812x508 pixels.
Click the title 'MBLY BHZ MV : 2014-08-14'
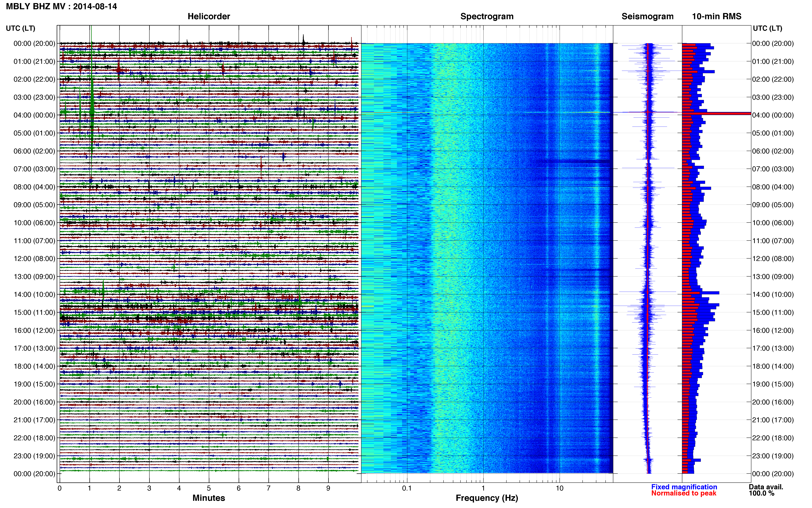tap(61, 6)
